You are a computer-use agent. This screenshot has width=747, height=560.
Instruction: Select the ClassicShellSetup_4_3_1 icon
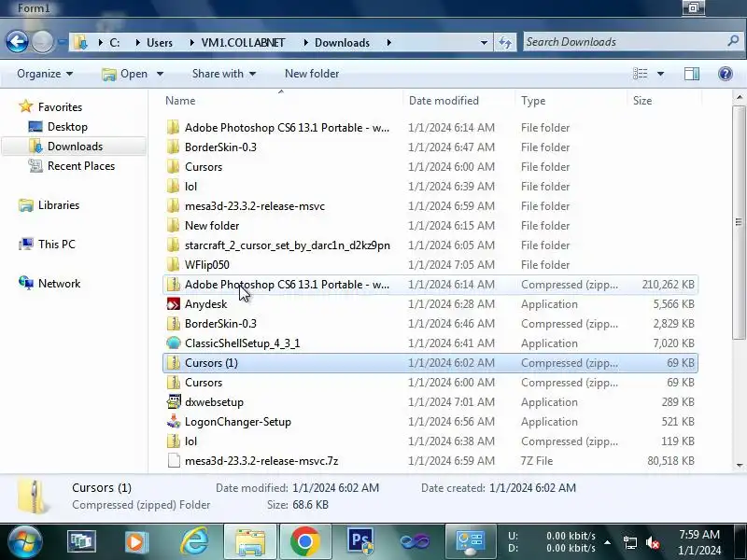click(174, 343)
